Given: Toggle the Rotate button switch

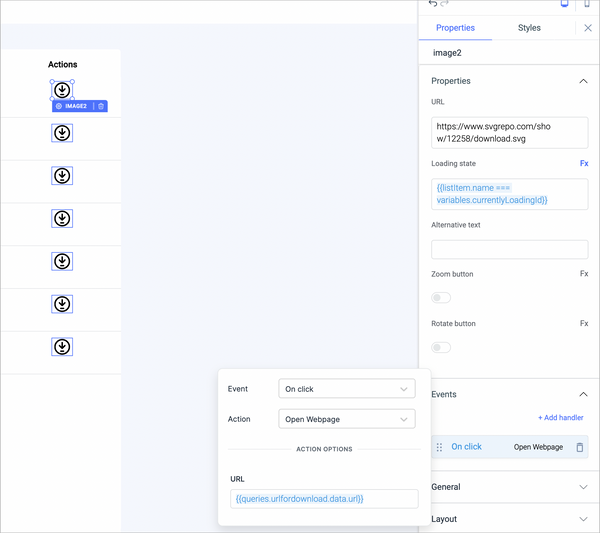Looking at the screenshot, I should tap(441, 347).
